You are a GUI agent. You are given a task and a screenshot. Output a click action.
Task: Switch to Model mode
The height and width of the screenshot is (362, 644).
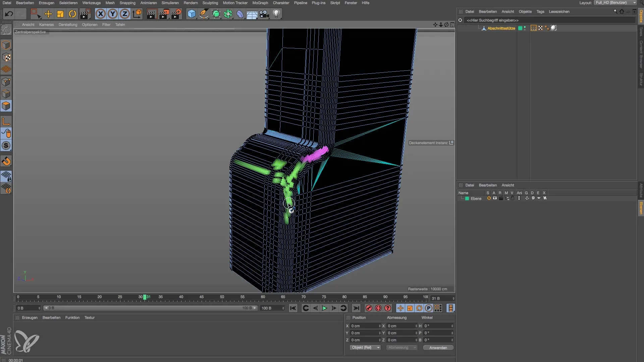(6, 45)
